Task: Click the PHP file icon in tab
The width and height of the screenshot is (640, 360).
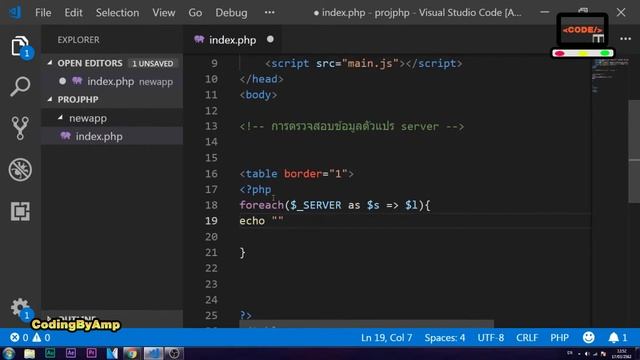Action: tap(199, 39)
